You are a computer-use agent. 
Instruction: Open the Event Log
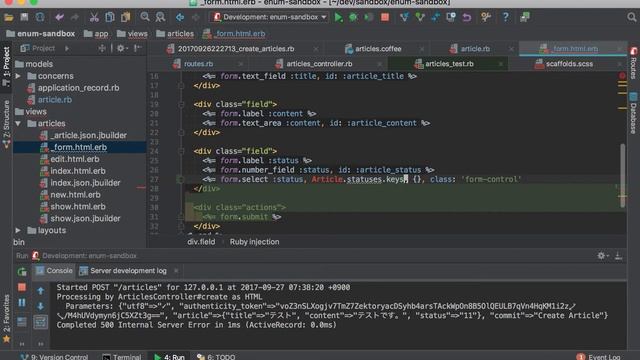pyautogui.click(x=598, y=356)
